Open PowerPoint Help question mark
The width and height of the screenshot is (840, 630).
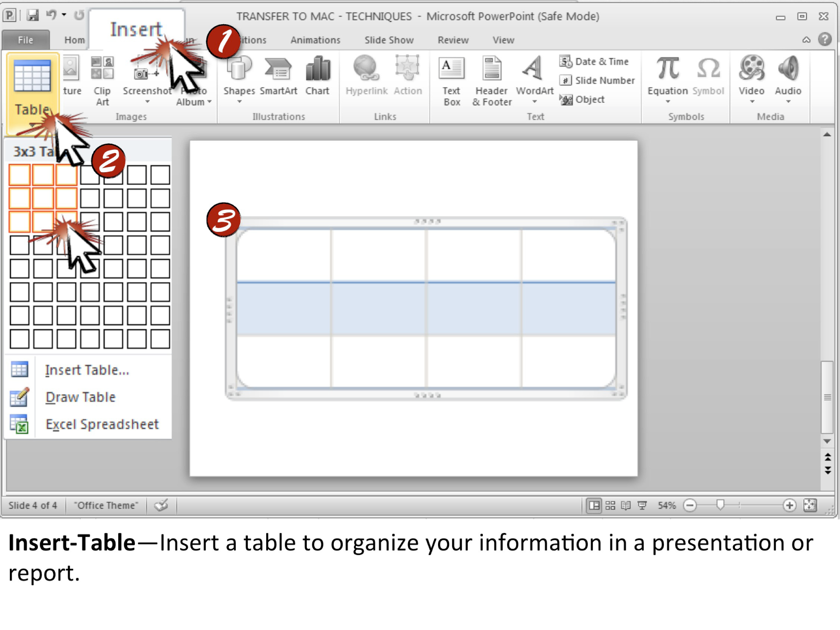pyautogui.click(x=825, y=39)
